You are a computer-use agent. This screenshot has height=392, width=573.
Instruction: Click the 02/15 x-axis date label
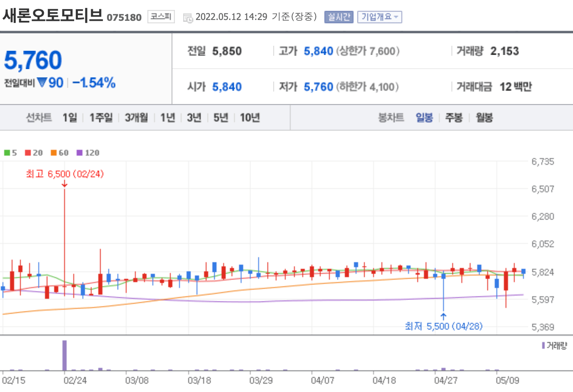point(14,380)
